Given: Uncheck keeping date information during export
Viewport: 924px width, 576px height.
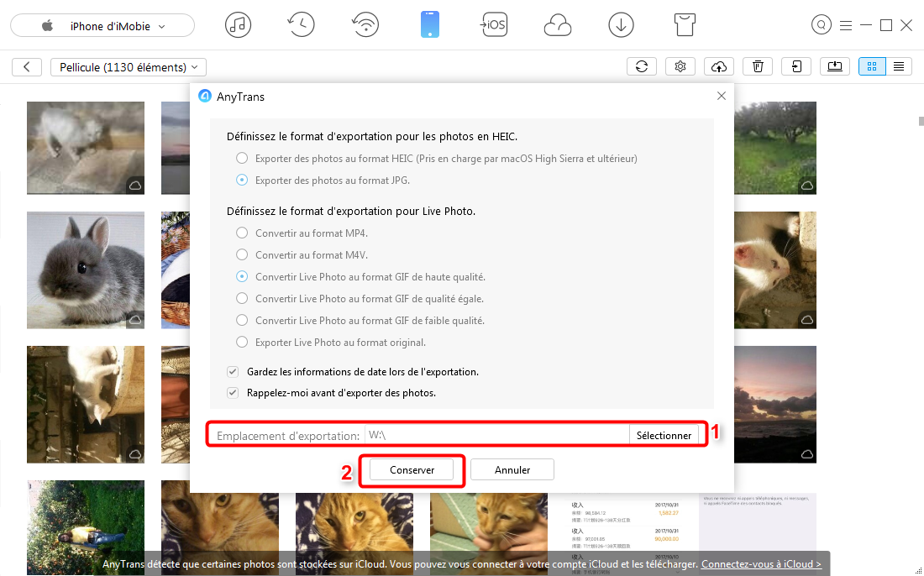Looking at the screenshot, I should (x=232, y=370).
